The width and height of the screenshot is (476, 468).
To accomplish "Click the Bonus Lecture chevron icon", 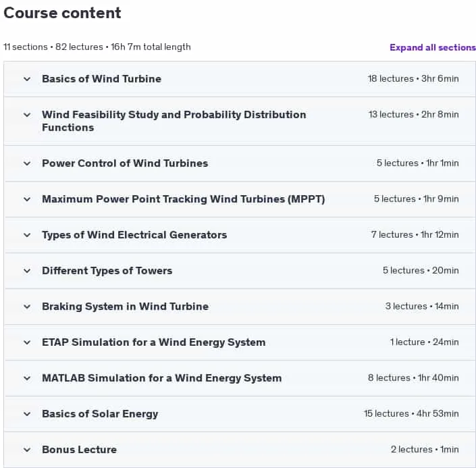I will pyautogui.click(x=27, y=450).
